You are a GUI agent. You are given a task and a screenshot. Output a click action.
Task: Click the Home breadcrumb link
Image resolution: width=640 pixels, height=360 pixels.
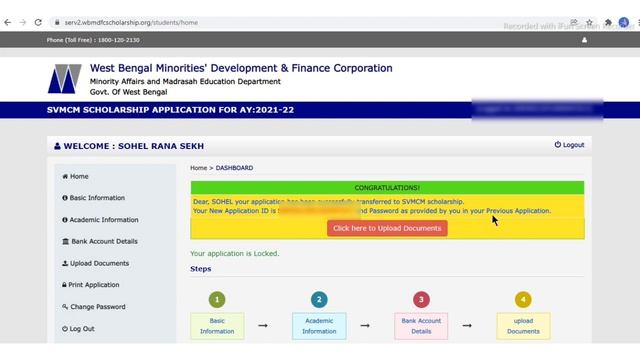point(198,168)
